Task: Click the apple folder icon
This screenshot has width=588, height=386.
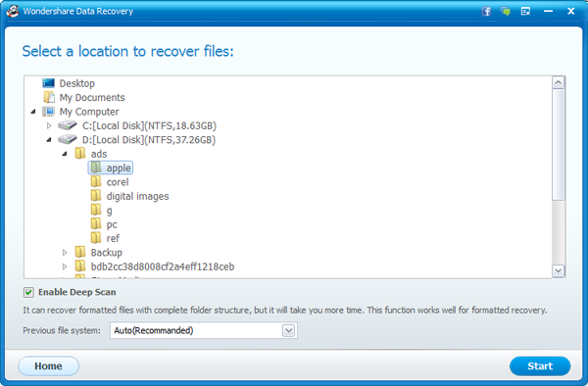Action: pyautogui.click(x=96, y=168)
